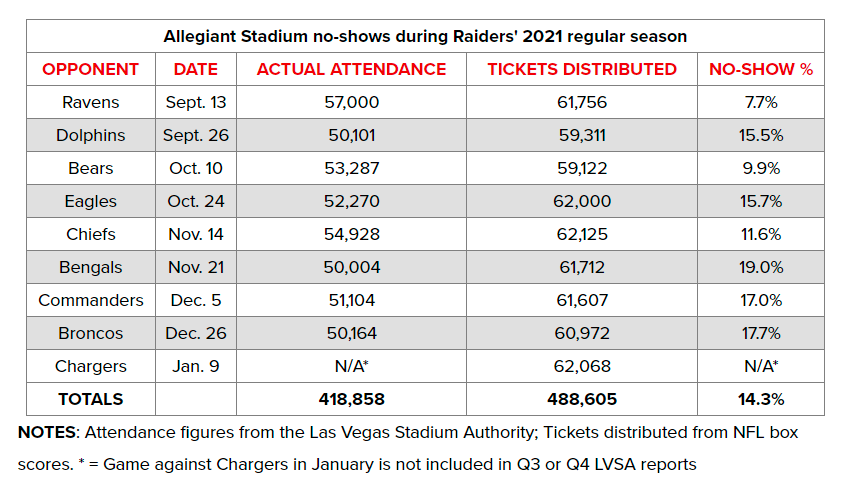The image size is (853, 489).
Task: Select the DATE column header
Action: 196,69
